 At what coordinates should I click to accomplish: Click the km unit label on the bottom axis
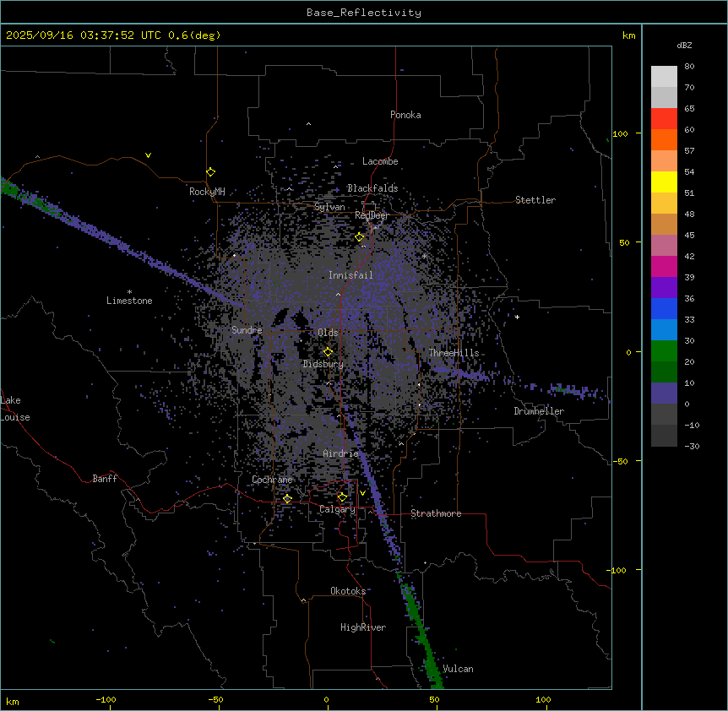(13, 701)
